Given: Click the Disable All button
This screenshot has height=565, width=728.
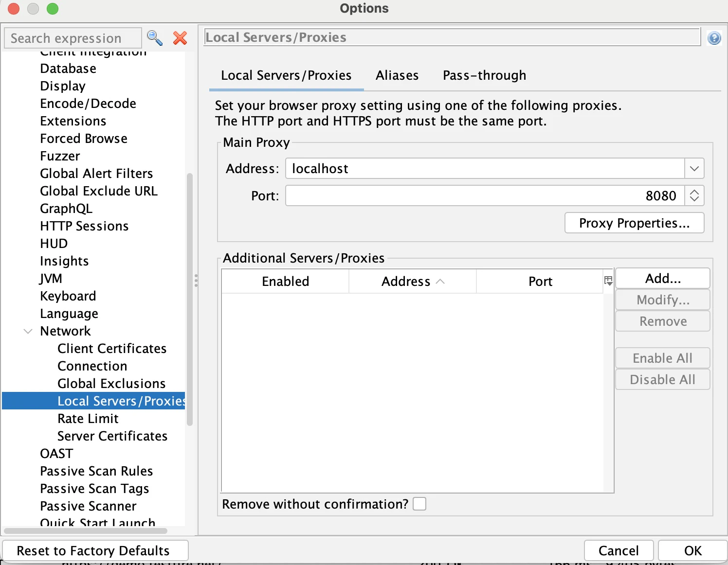Looking at the screenshot, I should pos(663,380).
